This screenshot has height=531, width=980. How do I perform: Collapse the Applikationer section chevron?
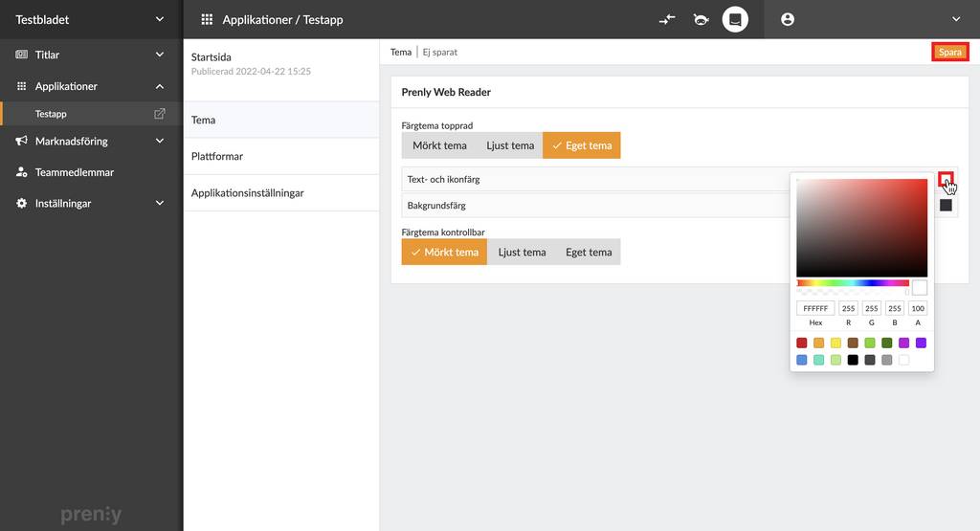160,86
